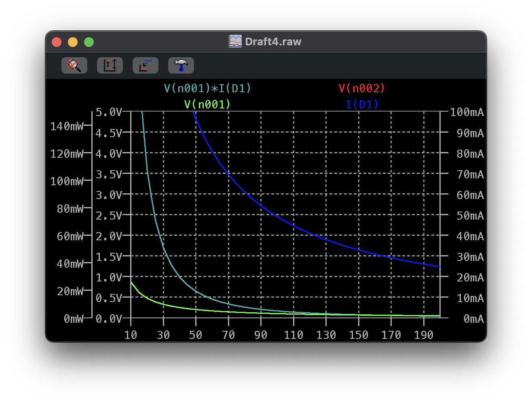The height and width of the screenshot is (402, 532).
Task: Click the zoom to fit magnifier icon
Action: [74, 66]
